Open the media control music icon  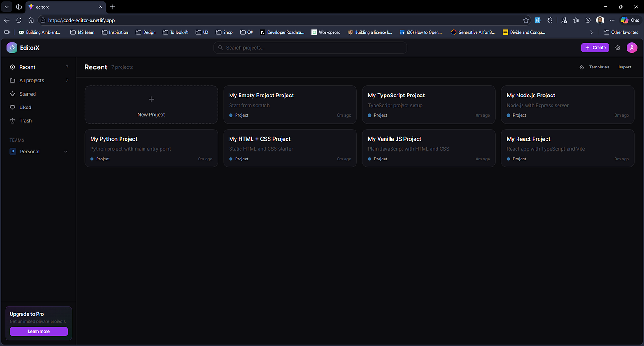point(564,20)
